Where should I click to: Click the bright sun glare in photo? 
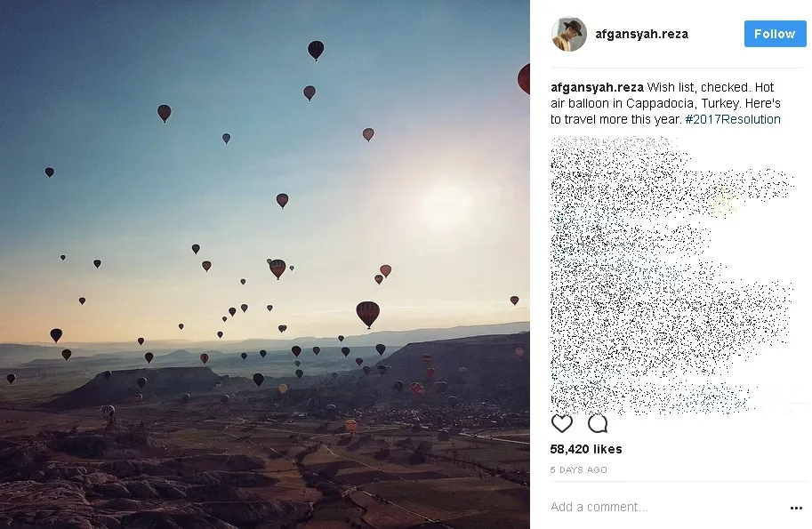coord(446,205)
